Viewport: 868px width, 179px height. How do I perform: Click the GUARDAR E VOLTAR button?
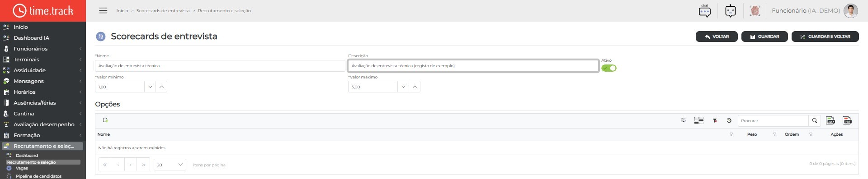tap(825, 37)
